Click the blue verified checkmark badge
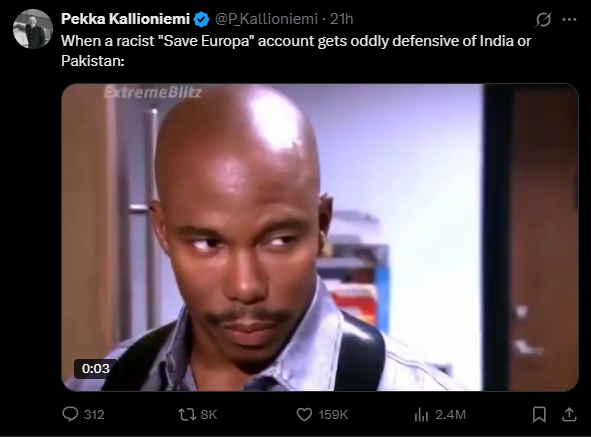This screenshot has width=591, height=437. (x=202, y=19)
